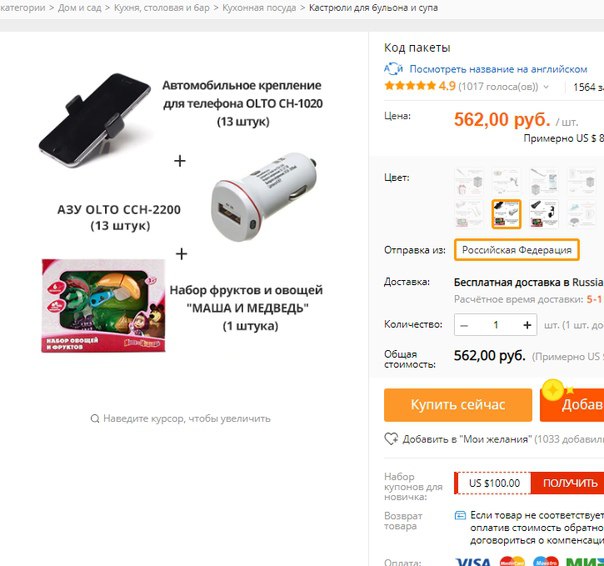Viewport: 604px width, 566px height.
Task: Click the five-star rating icons
Action: (409, 86)
